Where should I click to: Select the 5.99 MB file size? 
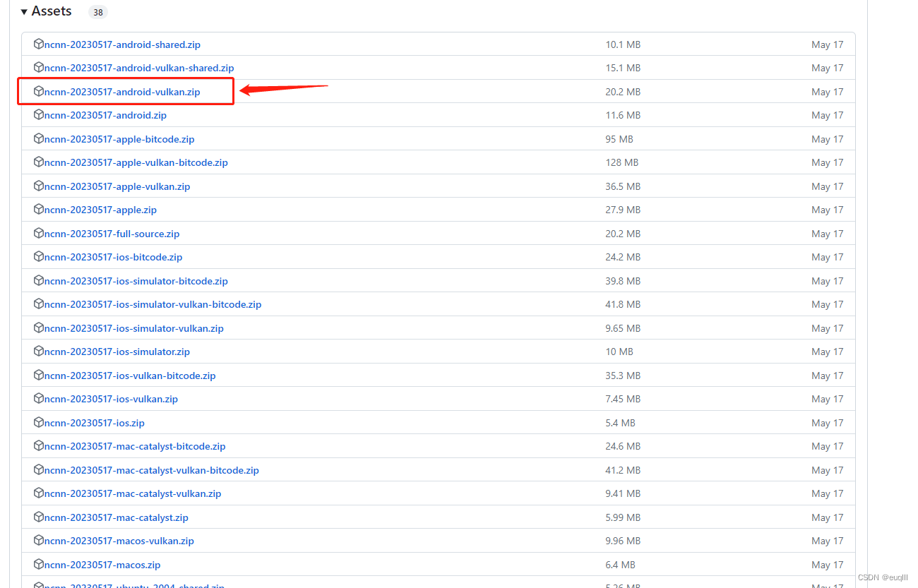[x=623, y=517]
